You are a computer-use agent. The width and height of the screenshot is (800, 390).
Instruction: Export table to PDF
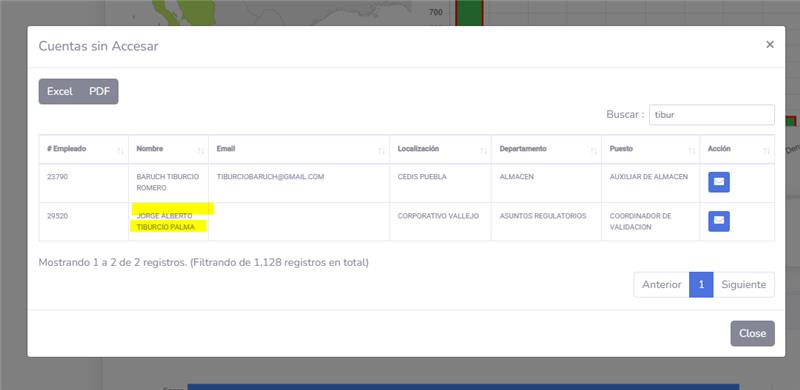tap(99, 91)
